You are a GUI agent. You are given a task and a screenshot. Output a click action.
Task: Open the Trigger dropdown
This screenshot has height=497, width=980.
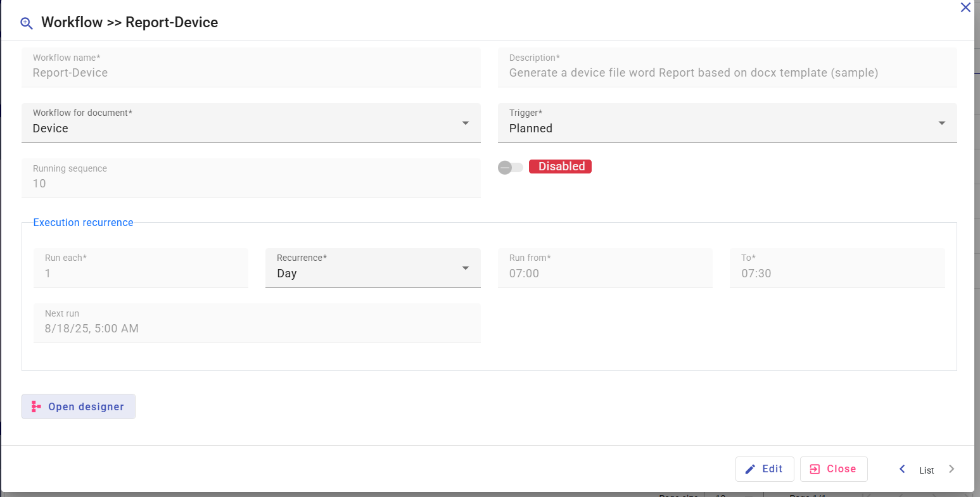(x=941, y=123)
